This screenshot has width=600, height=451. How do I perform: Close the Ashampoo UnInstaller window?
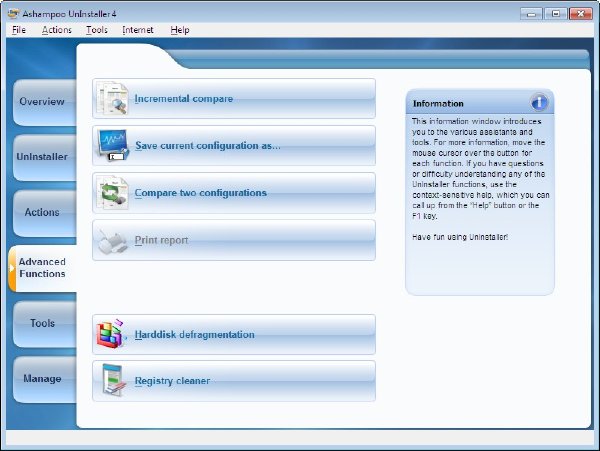580,14
